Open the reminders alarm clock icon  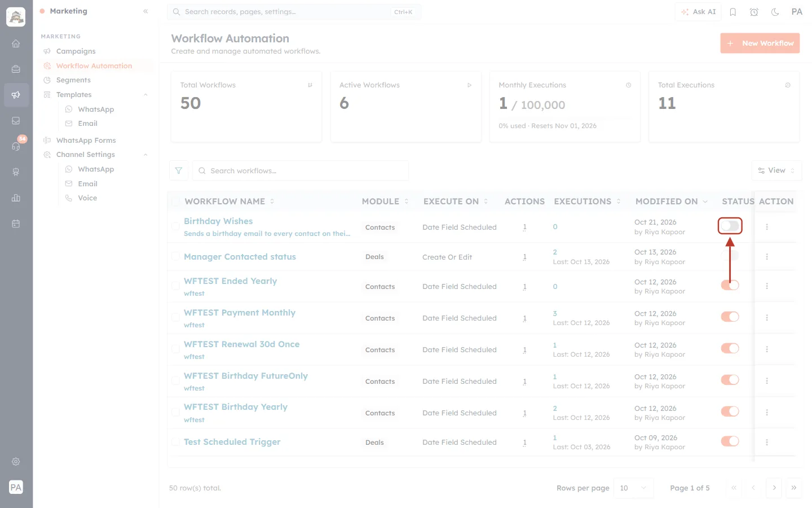(x=754, y=12)
